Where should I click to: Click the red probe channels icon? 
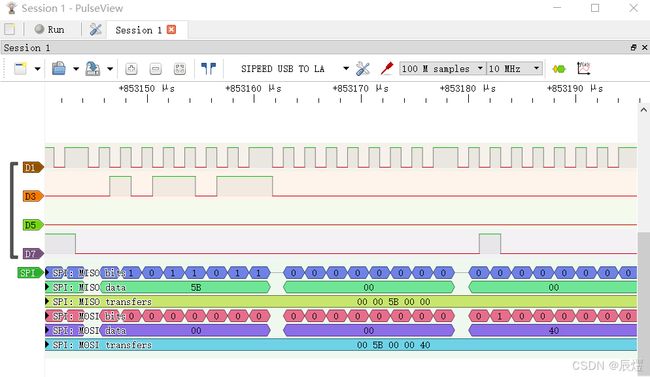(387, 68)
